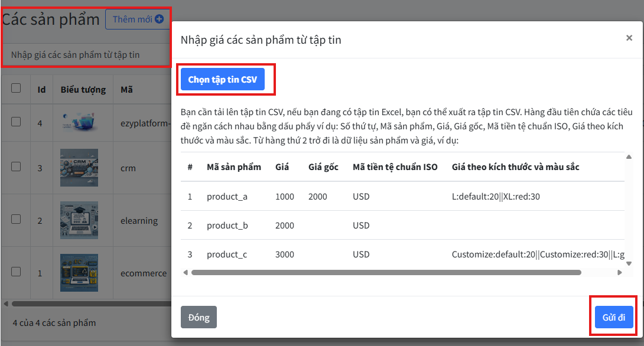Viewport: 644px width, 346px height.
Task: Click the ezyplatform product thumbnail
Action: coord(79,123)
